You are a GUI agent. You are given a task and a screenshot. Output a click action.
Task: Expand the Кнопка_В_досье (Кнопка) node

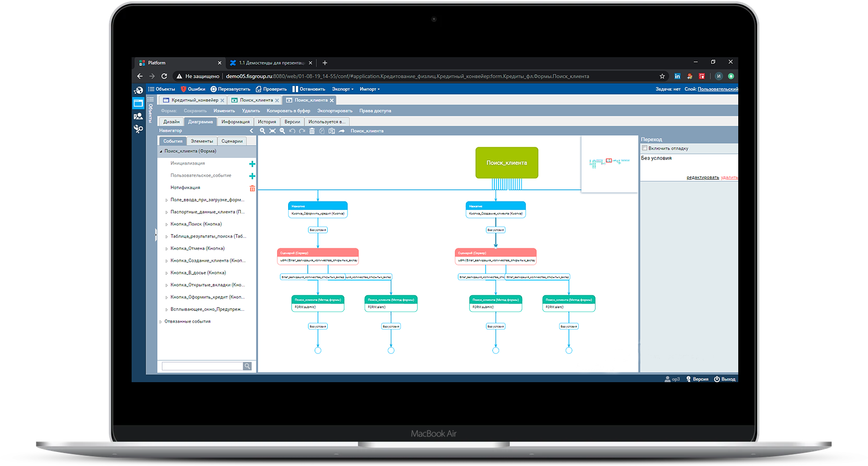167,273
